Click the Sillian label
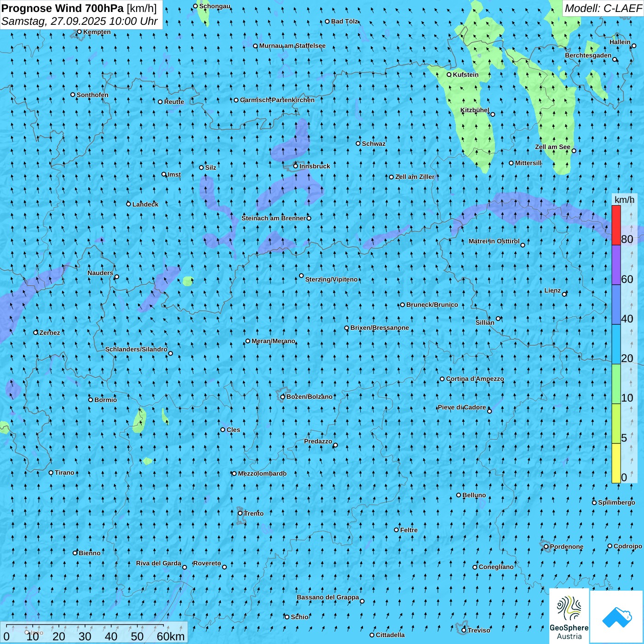Image resolution: width=644 pixels, height=644 pixels. click(485, 322)
